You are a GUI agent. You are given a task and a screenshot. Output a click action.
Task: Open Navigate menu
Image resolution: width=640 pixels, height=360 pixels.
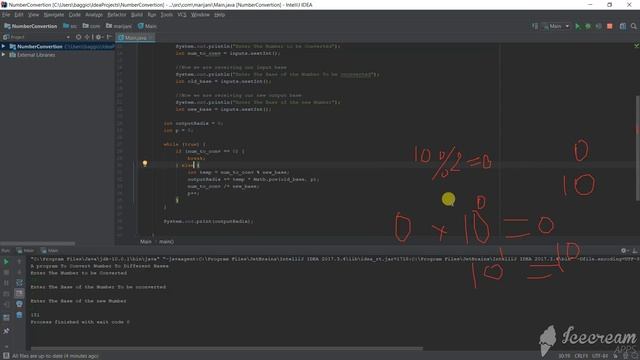[x=54, y=15]
